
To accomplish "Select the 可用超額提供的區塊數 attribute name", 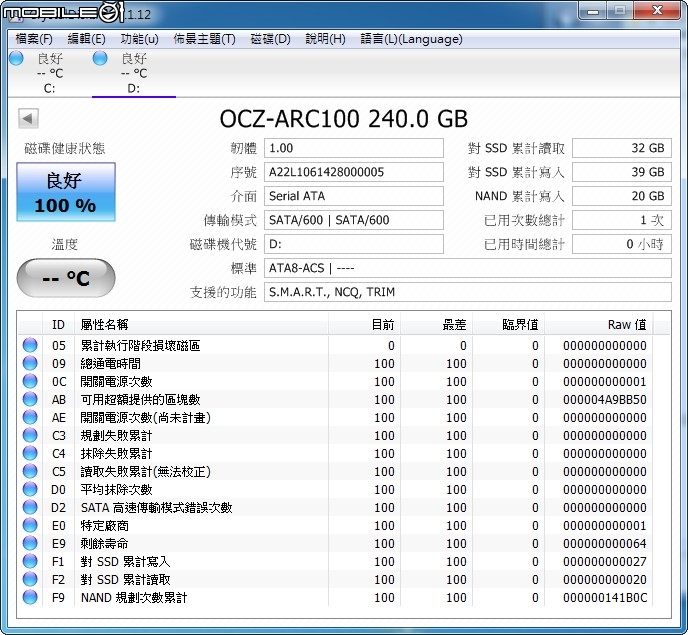I will pyautogui.click(x=140, y=400).
